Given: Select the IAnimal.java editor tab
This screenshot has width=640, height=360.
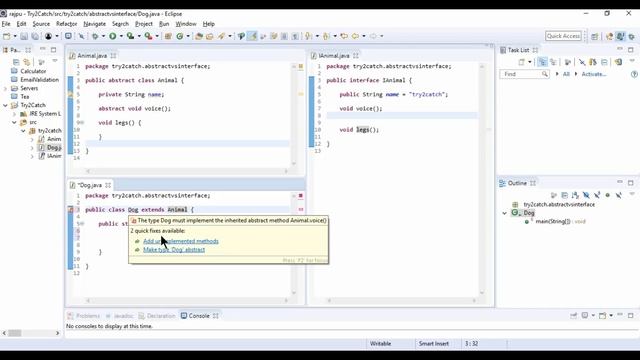Looking at the screenshot, I should tap(334, 56).
